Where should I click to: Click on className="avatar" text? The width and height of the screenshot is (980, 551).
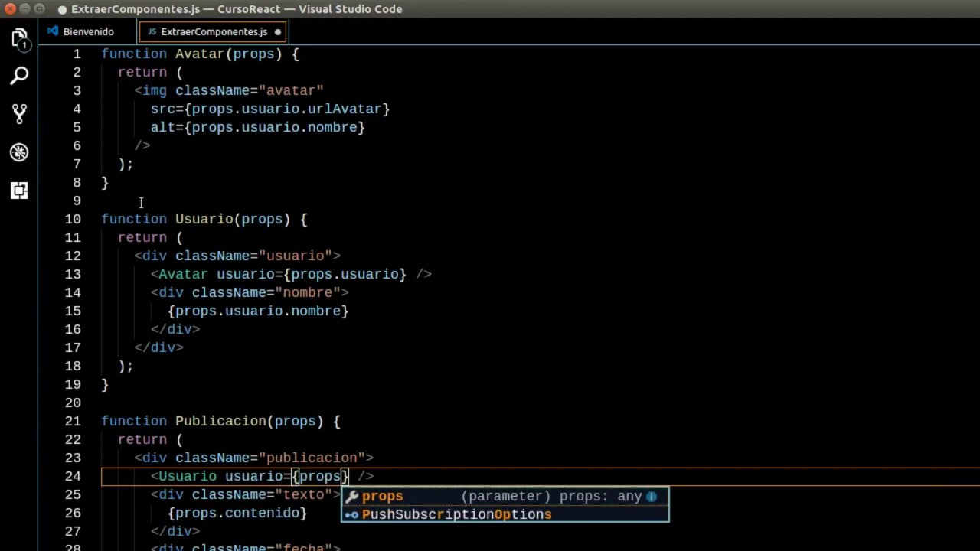coord(250,90)
